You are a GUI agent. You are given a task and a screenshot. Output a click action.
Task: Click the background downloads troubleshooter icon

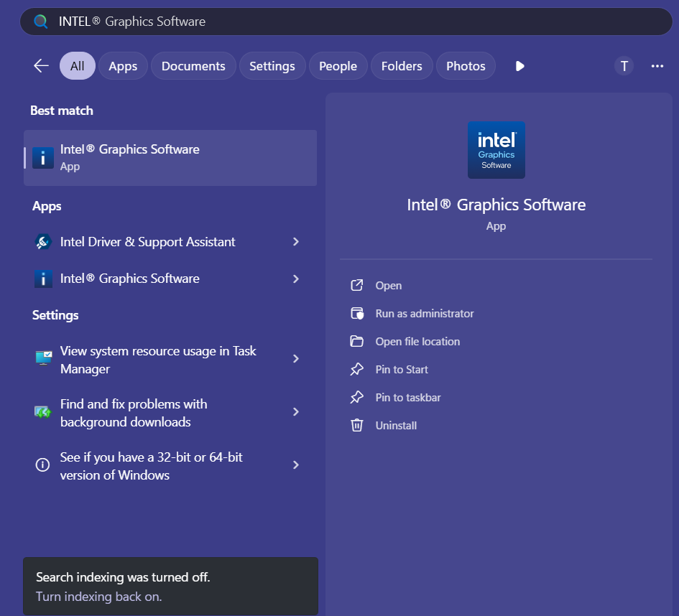point(43,412)
